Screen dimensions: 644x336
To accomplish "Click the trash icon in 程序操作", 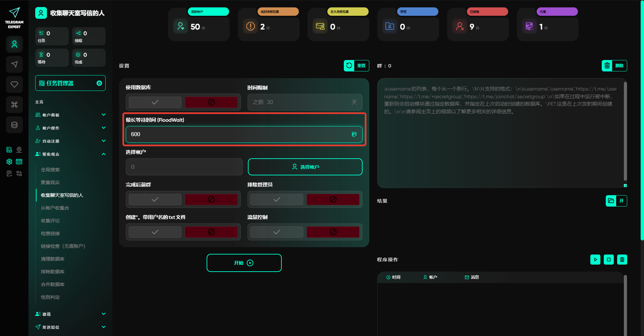I will point(622,260).
